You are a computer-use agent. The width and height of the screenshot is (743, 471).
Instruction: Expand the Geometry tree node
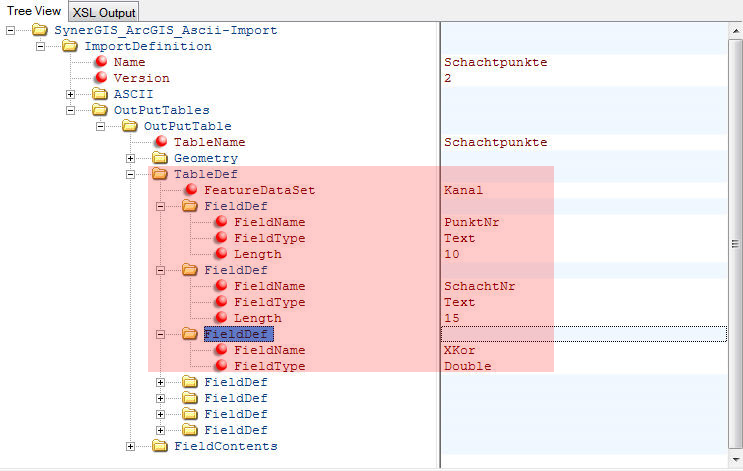click(131, 158)
